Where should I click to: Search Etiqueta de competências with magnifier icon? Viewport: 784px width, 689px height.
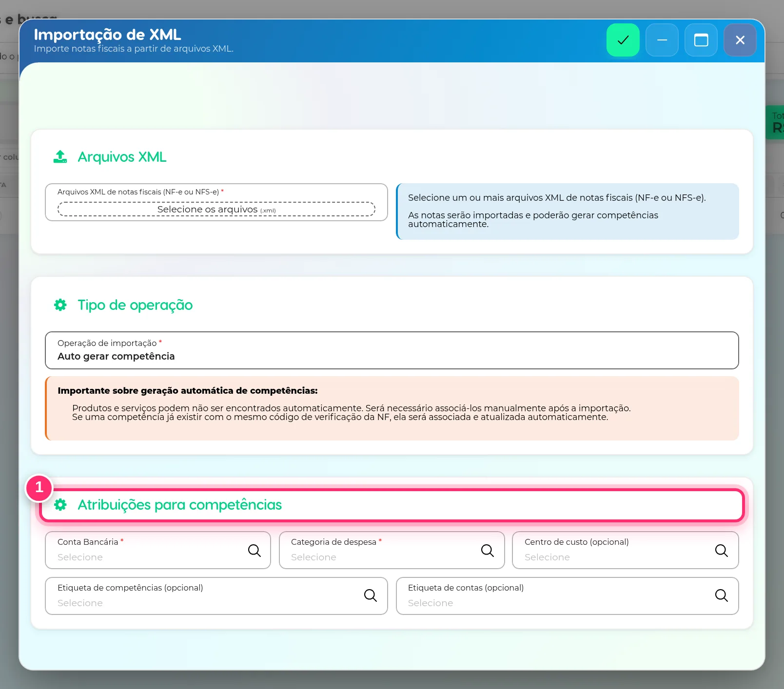click(x=370, y=595)
